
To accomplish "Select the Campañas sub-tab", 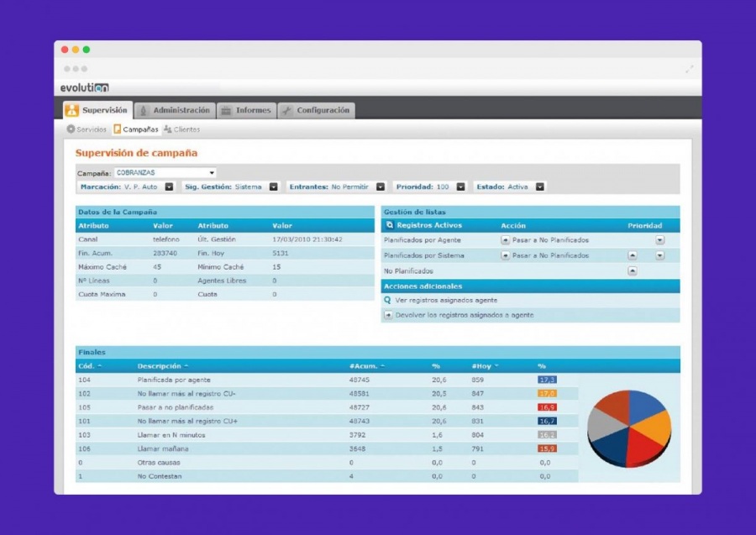I will (135, 129).
